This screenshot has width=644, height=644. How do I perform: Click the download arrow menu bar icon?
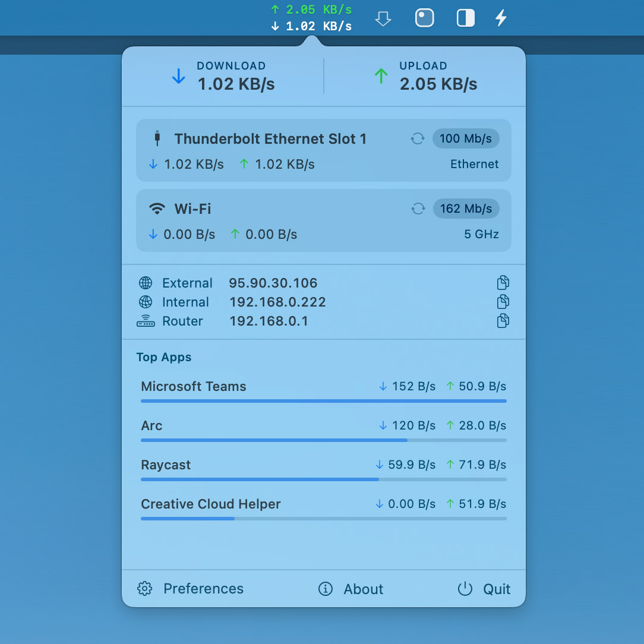[x=383, y=19]
